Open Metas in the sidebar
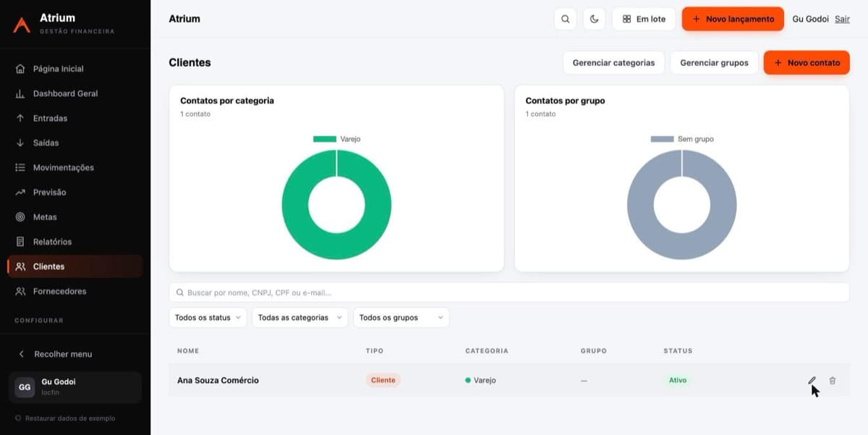This screenshot has width=868, height=435. click(75, 217)
